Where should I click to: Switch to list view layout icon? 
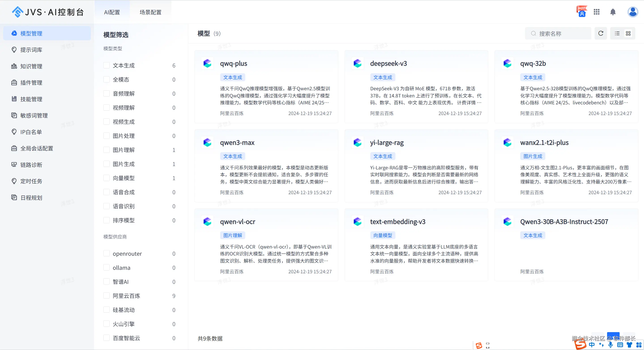click(x=617, y=34)
